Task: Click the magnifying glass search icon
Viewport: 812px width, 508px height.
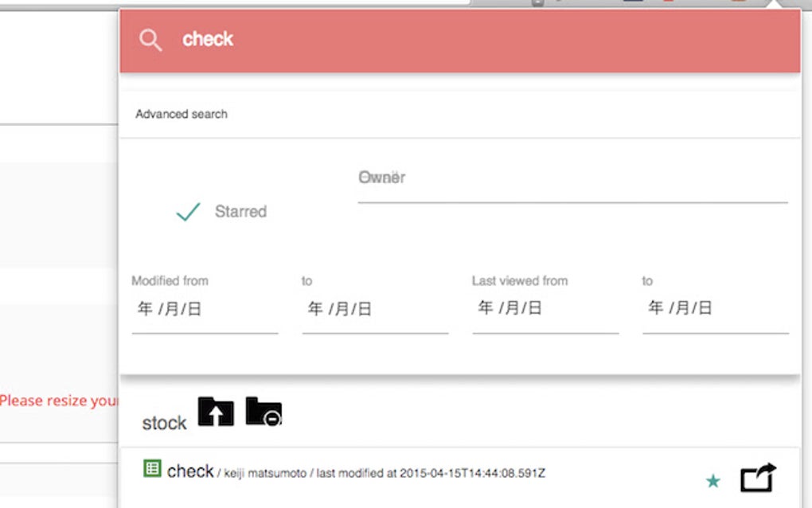Action: (150, 40)
